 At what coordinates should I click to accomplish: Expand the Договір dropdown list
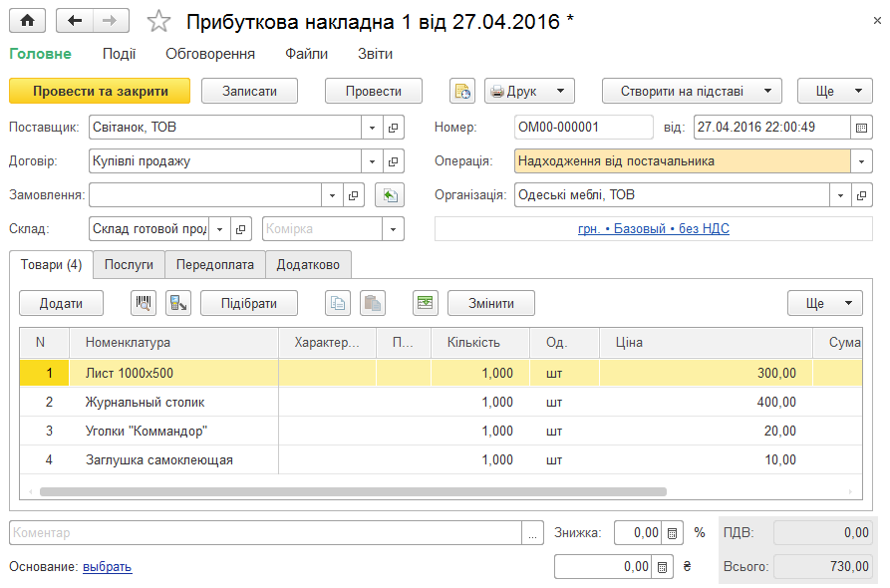click(x=373, y=161)
